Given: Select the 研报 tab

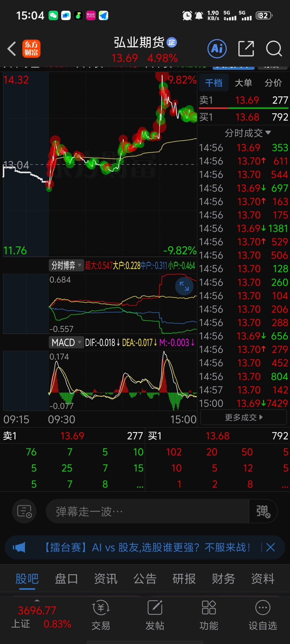Looking at the screenshot, I should pos(184,579).
